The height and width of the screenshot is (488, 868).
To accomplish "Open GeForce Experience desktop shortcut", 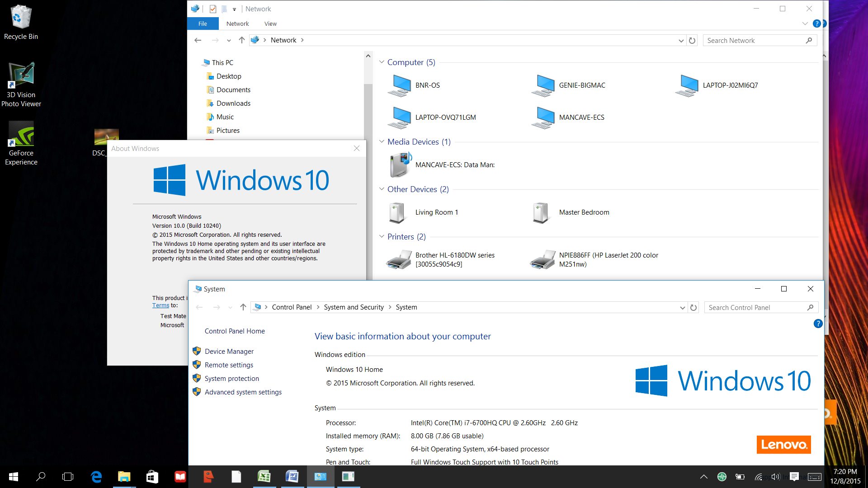I will click(x=21, y=143).
